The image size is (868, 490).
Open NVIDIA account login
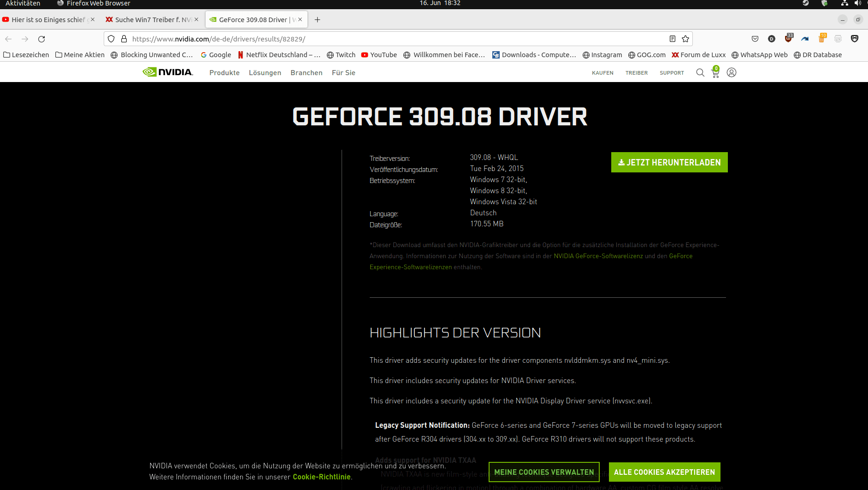coord(732,73)
